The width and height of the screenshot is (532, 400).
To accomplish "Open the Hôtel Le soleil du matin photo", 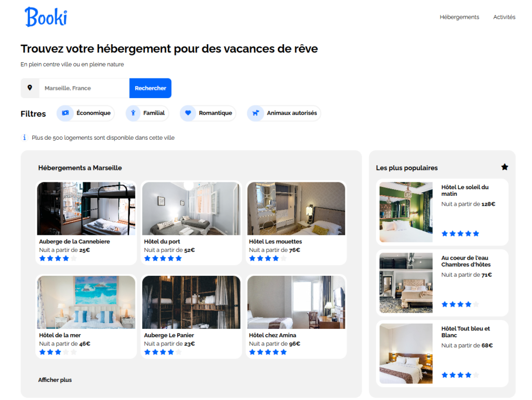I will pos(406,212).
